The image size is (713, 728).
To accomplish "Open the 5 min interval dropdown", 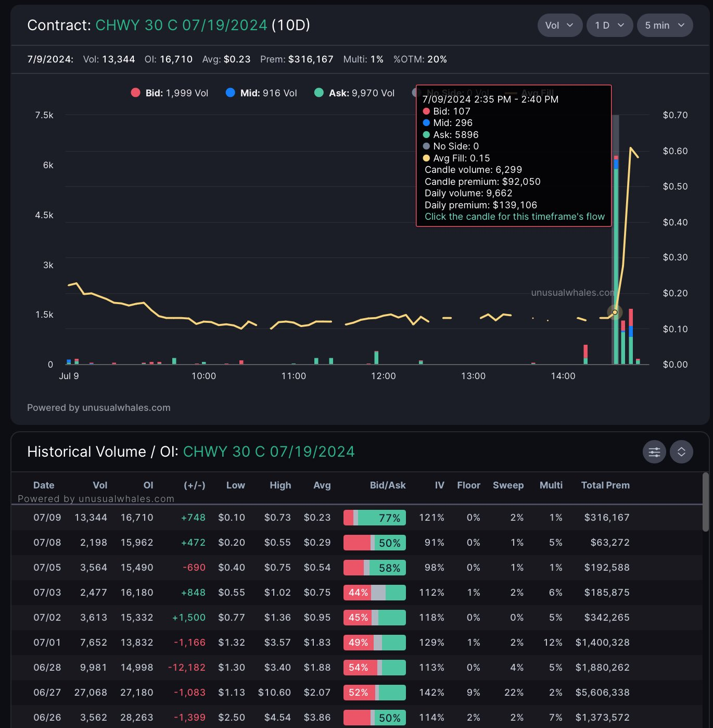I will click(x=665, y=26).
